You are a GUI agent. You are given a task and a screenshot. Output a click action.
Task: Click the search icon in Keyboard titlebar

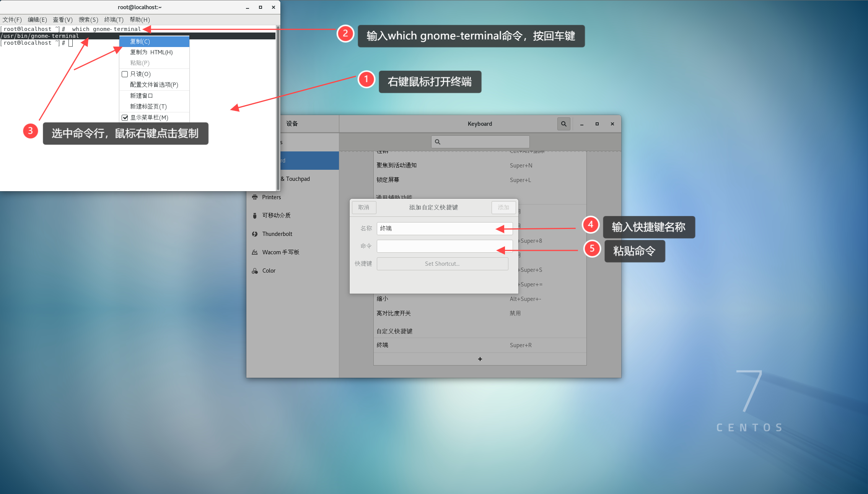tap(563, 124)
